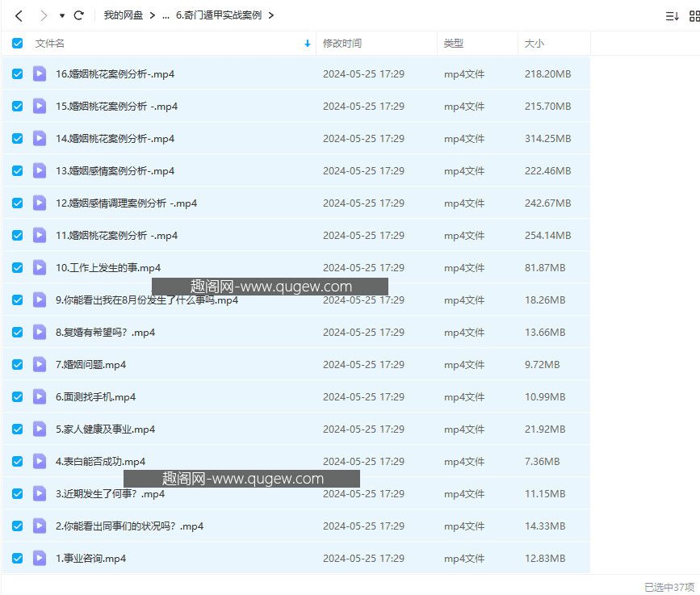Uncheck 6.面测找手机 checkbox

pos(18,397)
